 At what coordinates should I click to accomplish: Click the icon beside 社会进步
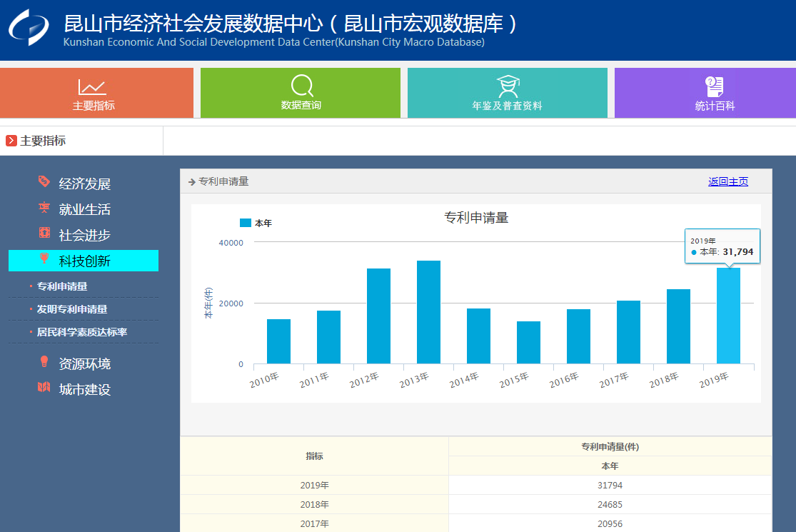pos(44,234)
